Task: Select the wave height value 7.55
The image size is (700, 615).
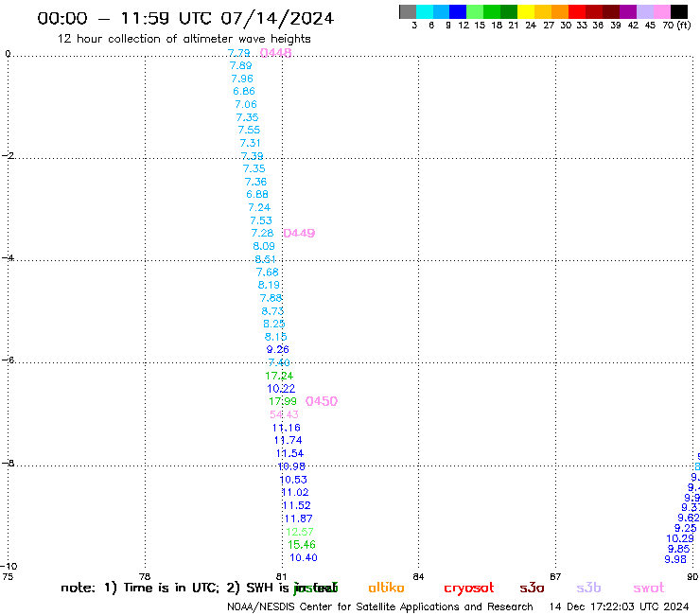Action: pos(249,130)
